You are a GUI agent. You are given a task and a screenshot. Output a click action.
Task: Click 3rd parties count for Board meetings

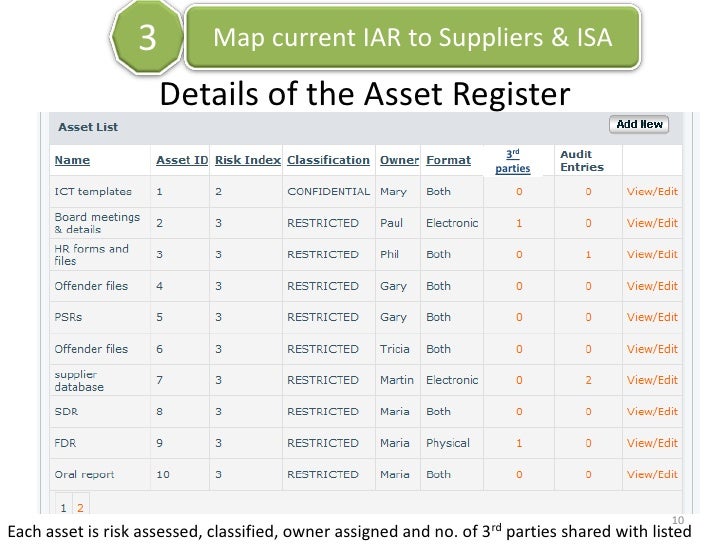coord(518,224)
